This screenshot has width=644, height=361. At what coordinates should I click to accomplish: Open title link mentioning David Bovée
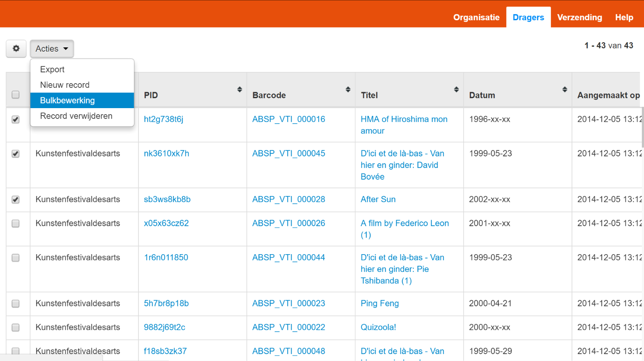pos(402,165)
